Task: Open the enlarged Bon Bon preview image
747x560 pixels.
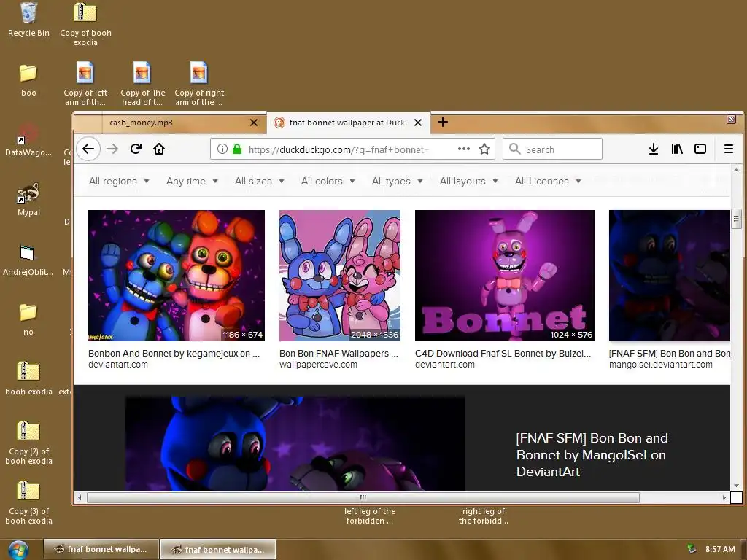Action: click(x=295, y=443)
